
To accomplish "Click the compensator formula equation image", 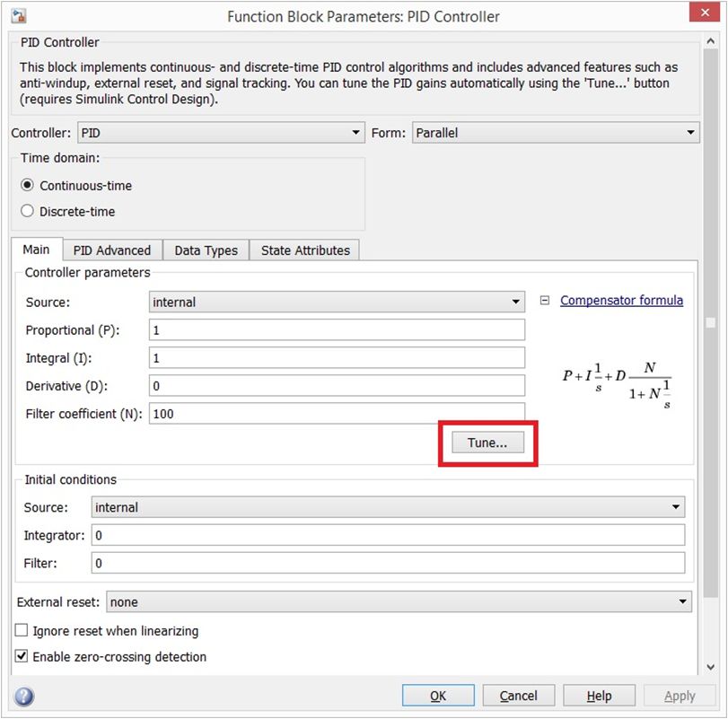I will [617, 385].
